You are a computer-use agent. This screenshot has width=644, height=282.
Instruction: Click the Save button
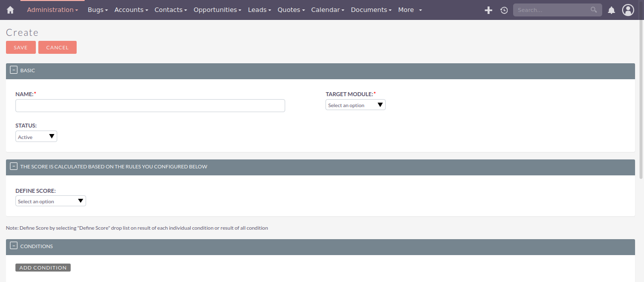21,47
